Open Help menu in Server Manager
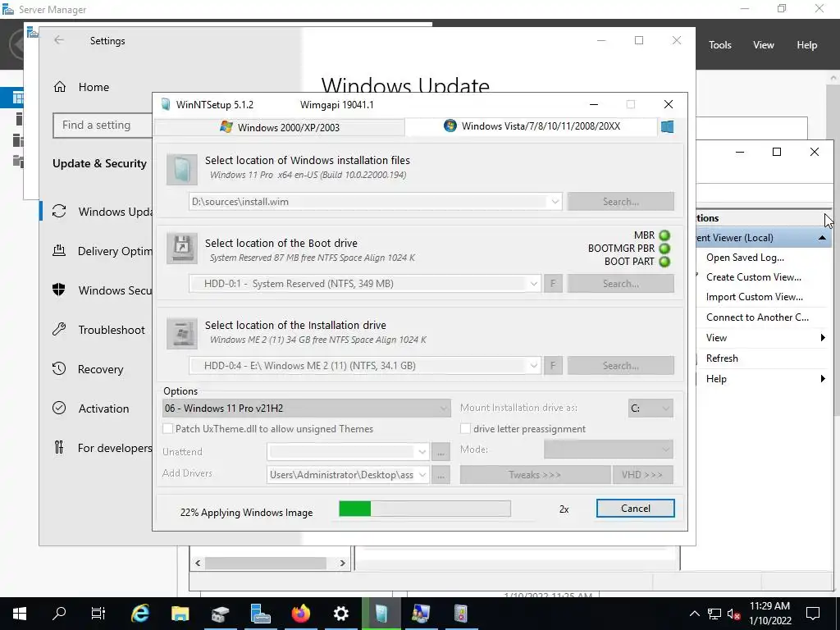This screenshot has height=630, width=840. point(806,45)
